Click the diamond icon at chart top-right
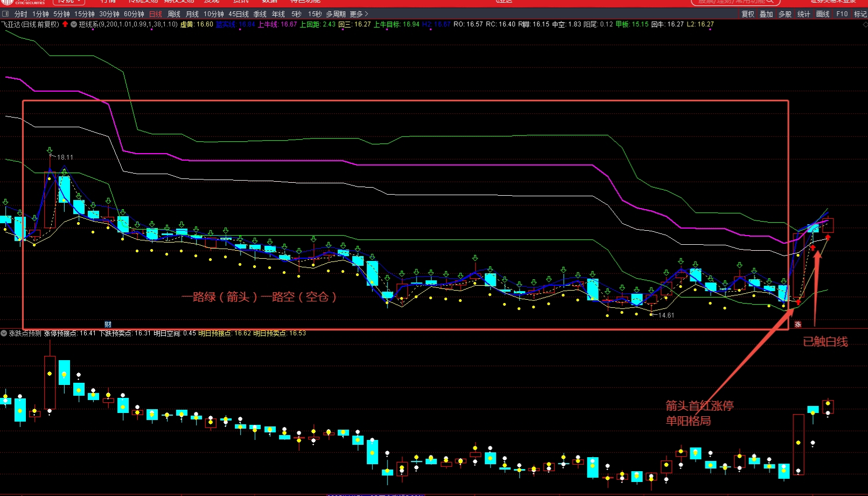Viewport: 868px width, 496px height. (865, 24)
